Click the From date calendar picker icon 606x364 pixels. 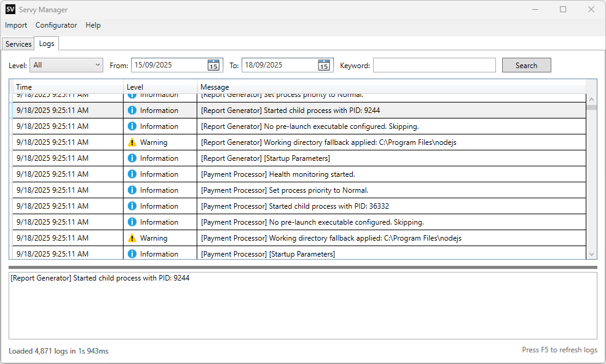214,64
